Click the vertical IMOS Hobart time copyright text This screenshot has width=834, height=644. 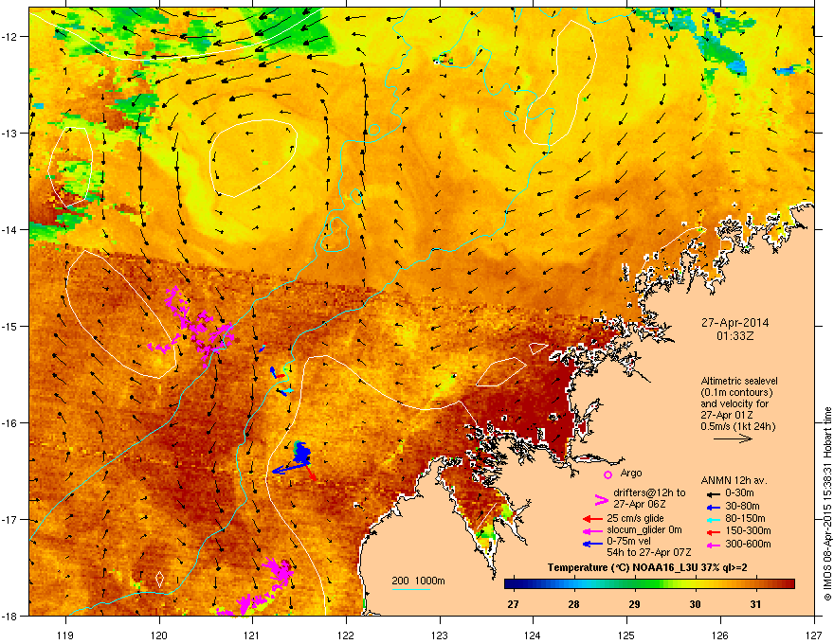click(x=827, y=504)
